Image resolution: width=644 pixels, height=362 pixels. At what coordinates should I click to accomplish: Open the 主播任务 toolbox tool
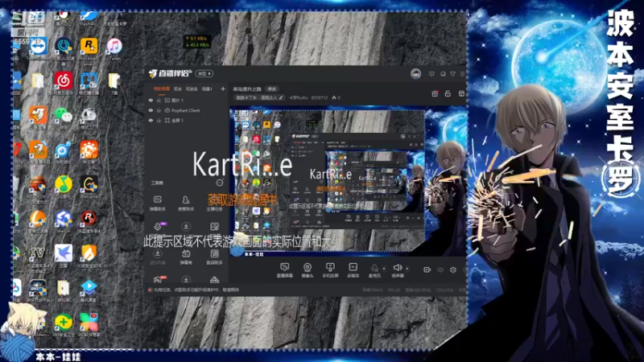click(214, 204)
